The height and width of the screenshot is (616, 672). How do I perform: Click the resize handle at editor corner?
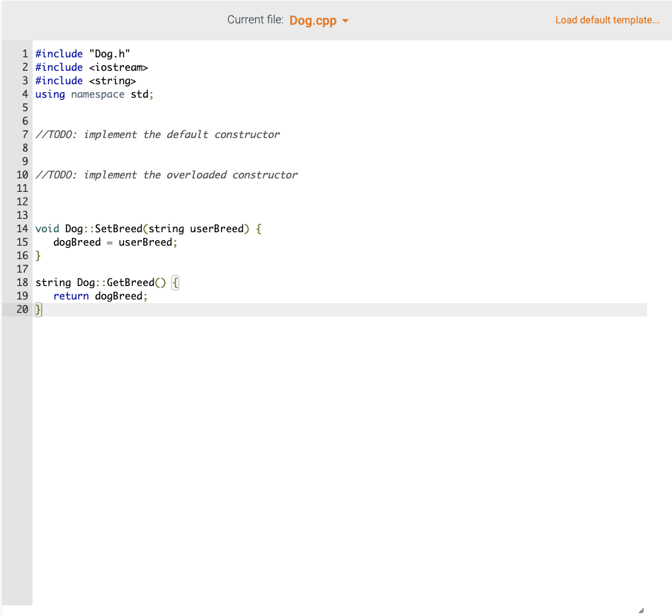coord(641,609)
